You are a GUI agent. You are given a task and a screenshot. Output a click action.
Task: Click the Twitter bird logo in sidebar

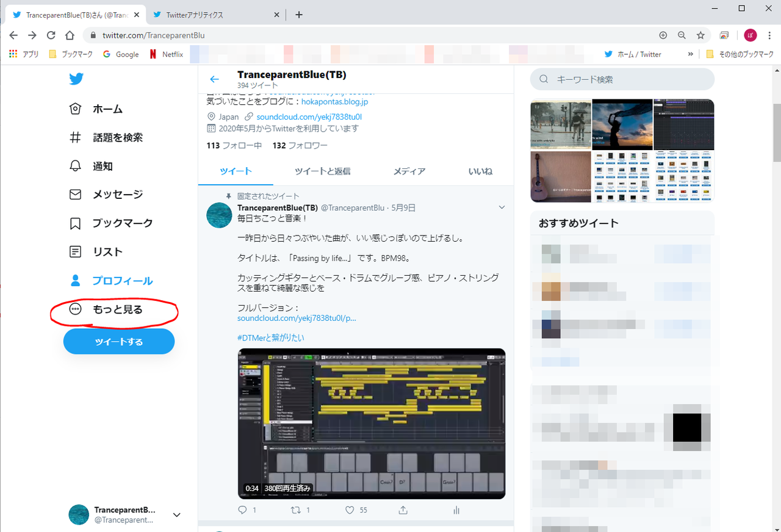(x=76, y=79)
